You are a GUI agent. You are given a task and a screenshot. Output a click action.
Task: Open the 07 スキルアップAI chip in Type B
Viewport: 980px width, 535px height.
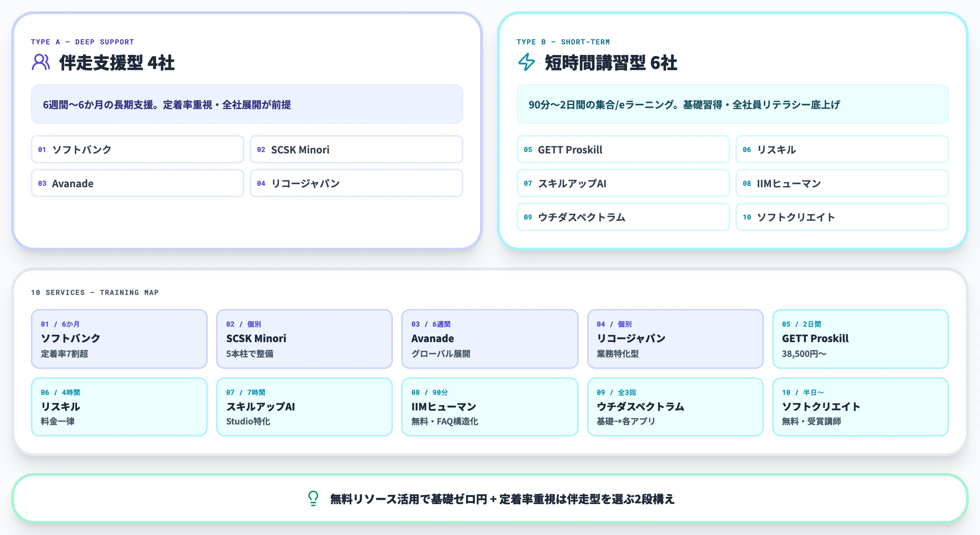click(x=623, y=183)
